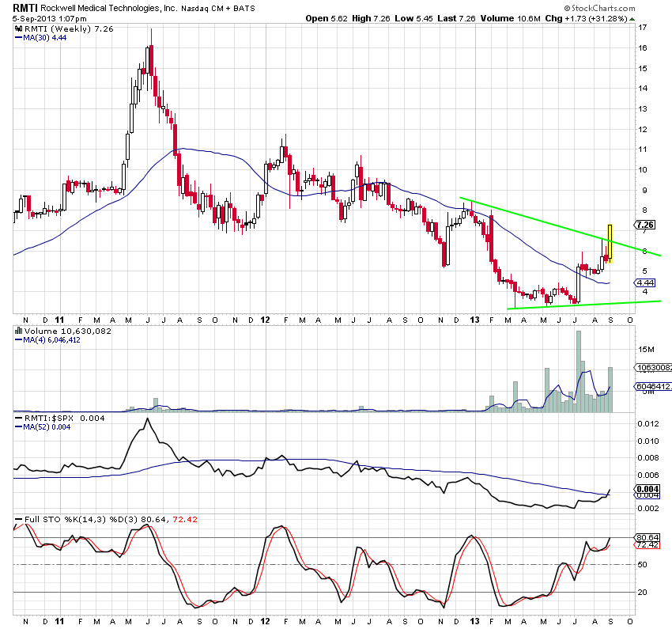This screenshot has width=672, height=629.
Task: Click the 20 oversold label on stochastic axis
Action: (643, 592)
